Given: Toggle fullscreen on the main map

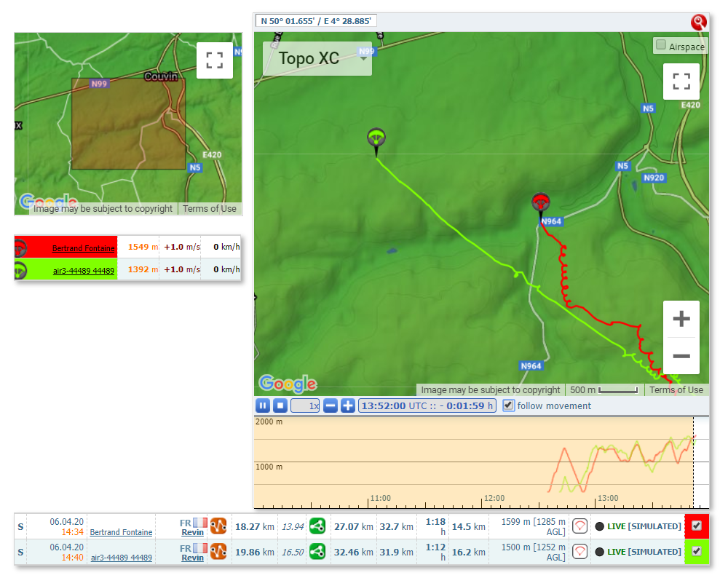Looking at the screenshot, I should (x=681, y=82).
